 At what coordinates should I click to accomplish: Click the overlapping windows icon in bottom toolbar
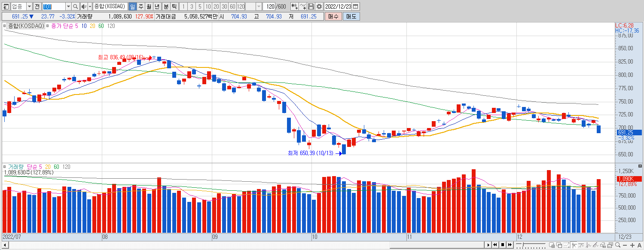click(x=559, y=245)
